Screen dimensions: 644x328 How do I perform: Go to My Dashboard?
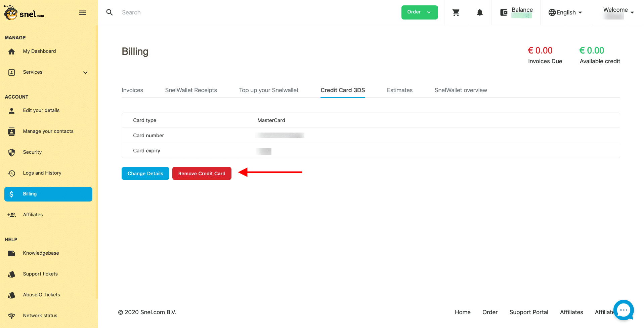(39, 51)
